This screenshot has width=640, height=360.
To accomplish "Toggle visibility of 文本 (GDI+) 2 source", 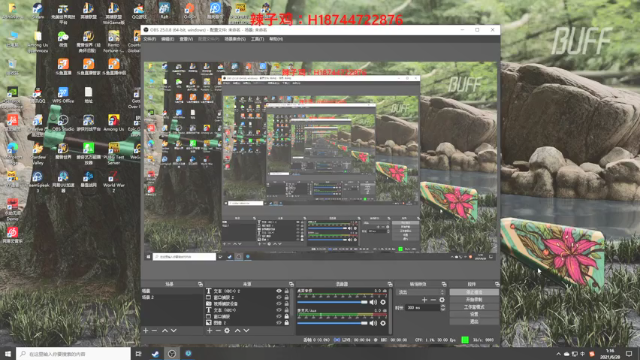I will 279,291.
